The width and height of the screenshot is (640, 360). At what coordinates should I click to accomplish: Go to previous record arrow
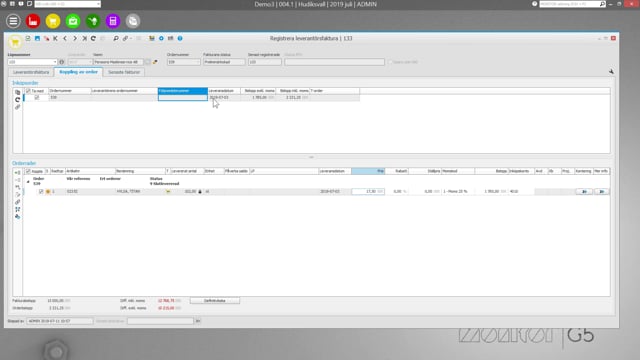click(65, 38)
